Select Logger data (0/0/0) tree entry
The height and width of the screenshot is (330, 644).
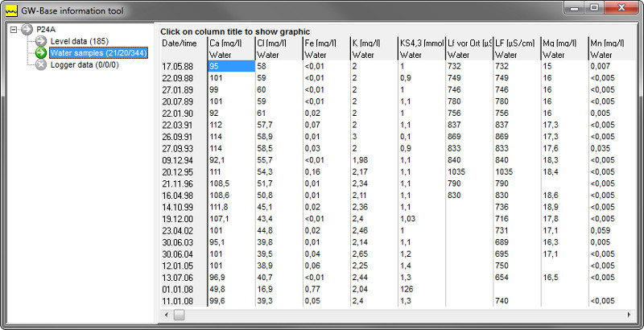[83, 64]
